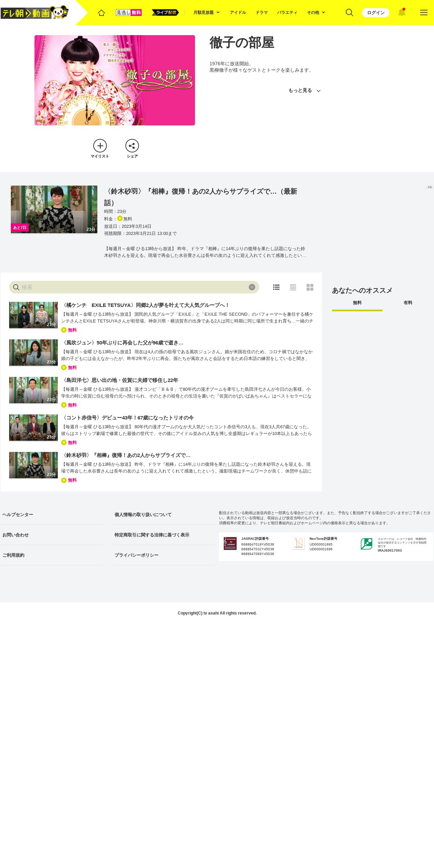434x868 pixels.
Task: Open the notification bell
Action: coord(402,13)
